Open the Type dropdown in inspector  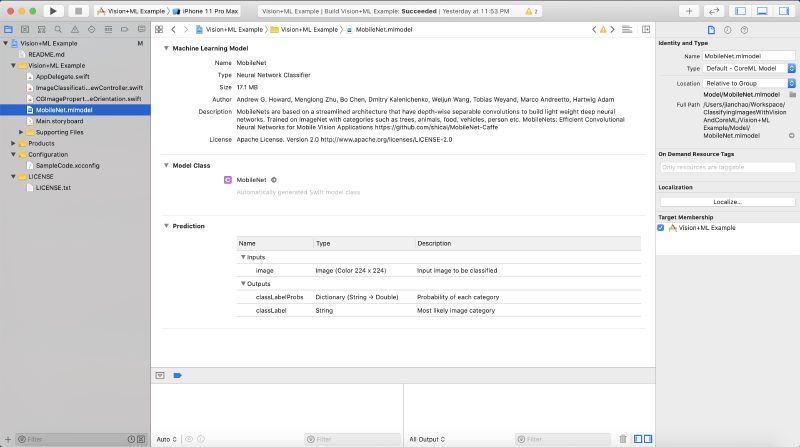coord(749,68)
